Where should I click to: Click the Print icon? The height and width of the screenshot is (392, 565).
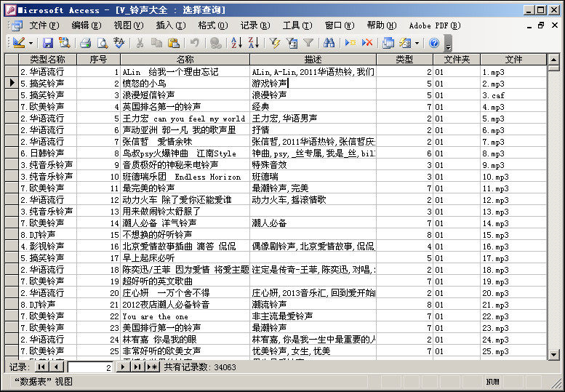click(85, 43)
